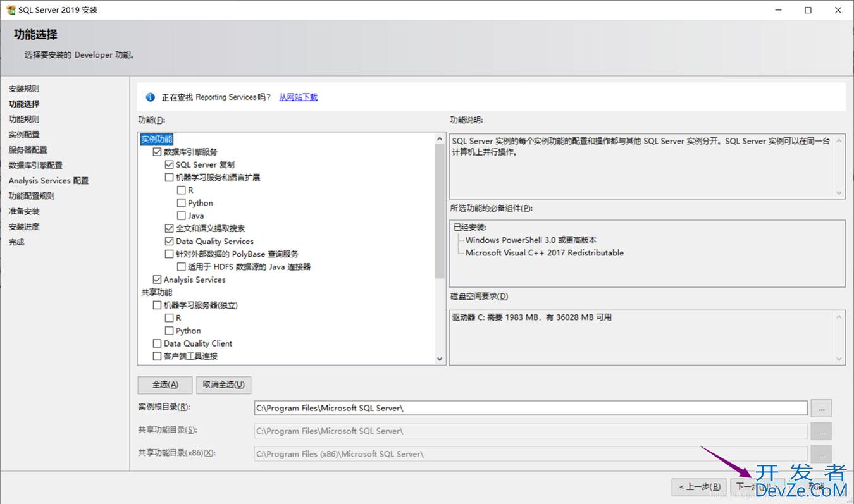Image resolution: width=854 pixels, height=504 pixels.
Task: Click the feature list scrollbar thumb
Action: click(x=440, y=211)
